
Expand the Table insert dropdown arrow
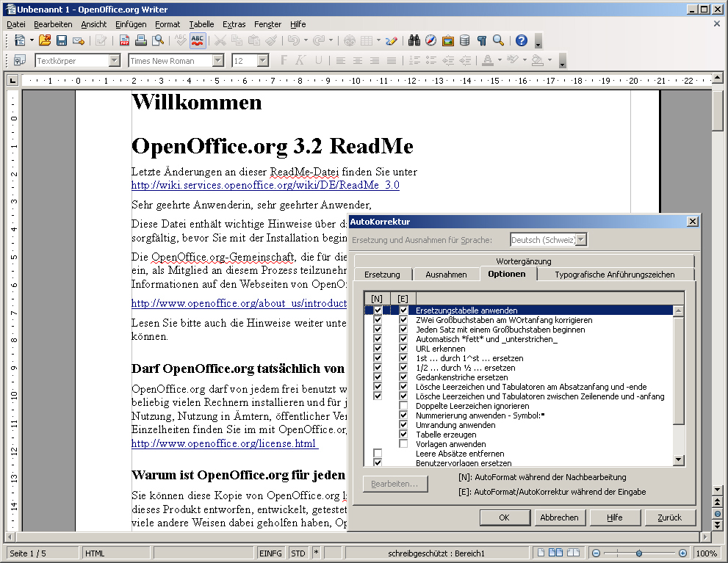378,41
